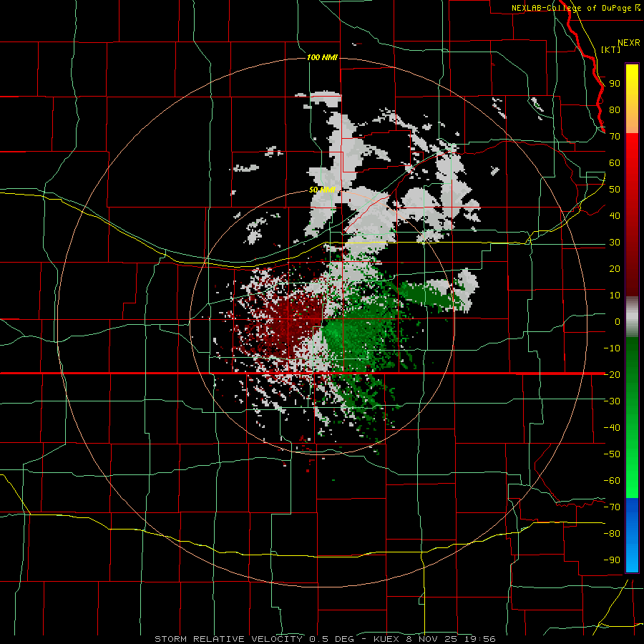Click the 10 scale value
The image size is (644, 644).
[x=615, y=296]
